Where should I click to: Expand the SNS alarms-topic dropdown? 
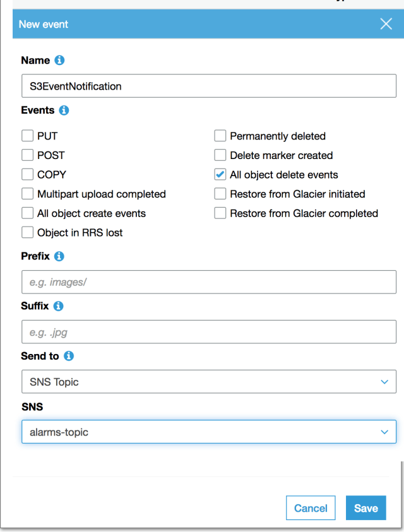tap(208, 432)
